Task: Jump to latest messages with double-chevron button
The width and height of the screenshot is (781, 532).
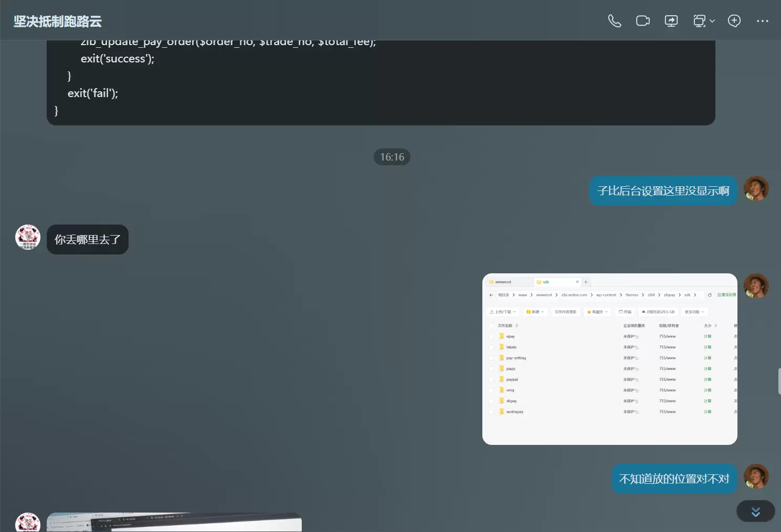Action: (756, 512)
